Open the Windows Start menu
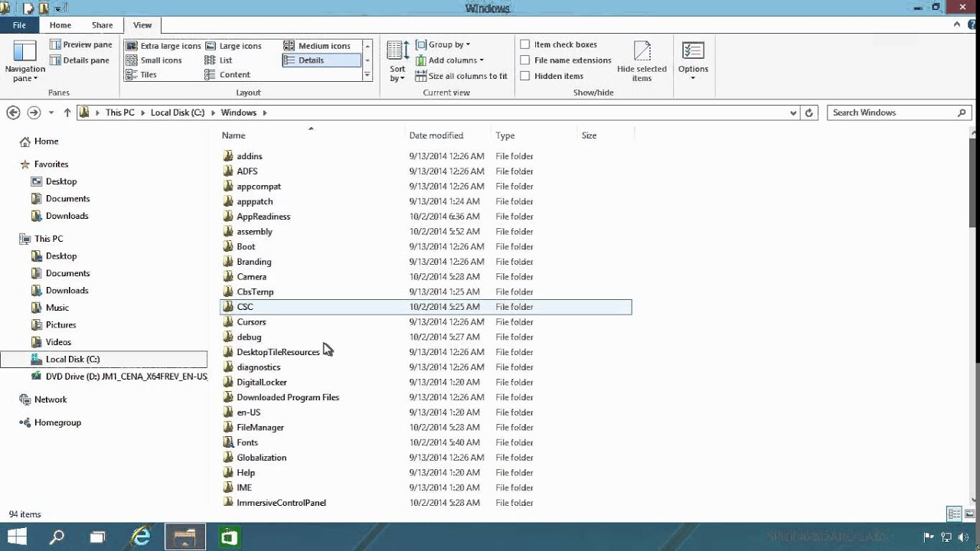 17,536
